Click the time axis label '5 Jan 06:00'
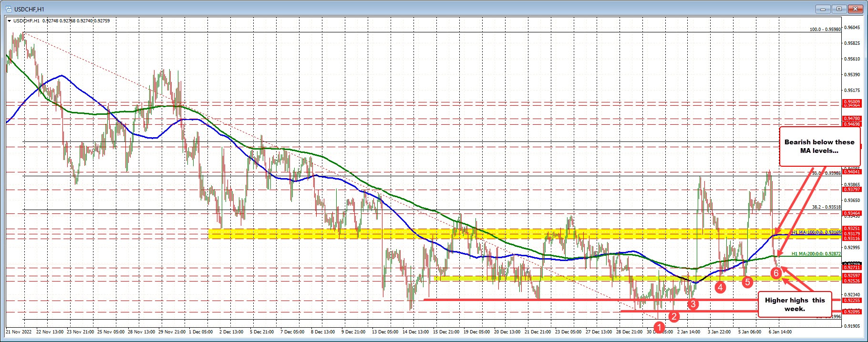This screenshot has height=342, width=868. (x=750, y=332)
